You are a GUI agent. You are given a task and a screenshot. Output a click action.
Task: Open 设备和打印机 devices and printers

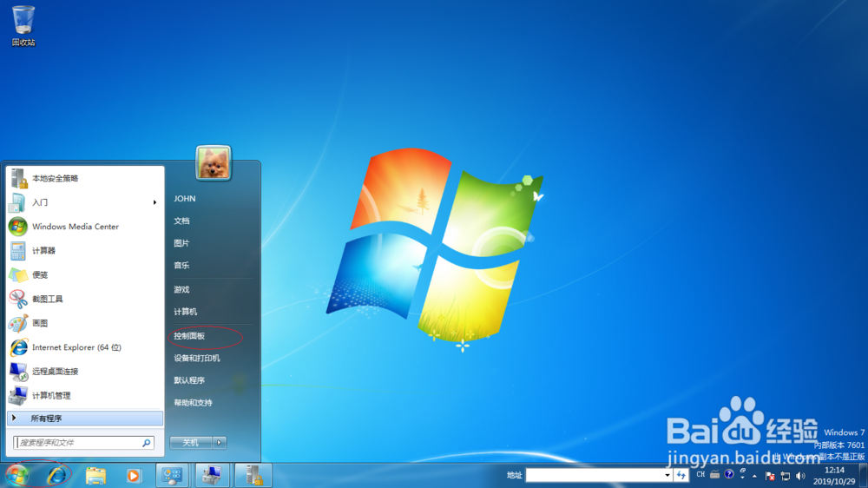[x=197, y=359]
